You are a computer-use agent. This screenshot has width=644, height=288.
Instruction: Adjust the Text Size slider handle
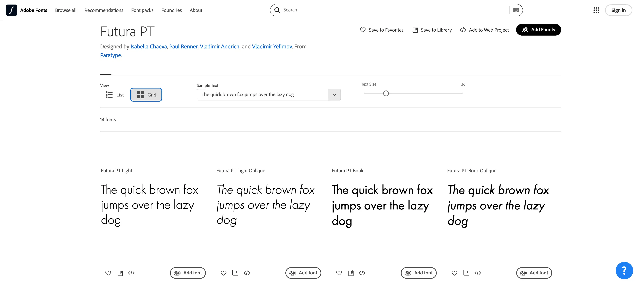pos(386,93)
